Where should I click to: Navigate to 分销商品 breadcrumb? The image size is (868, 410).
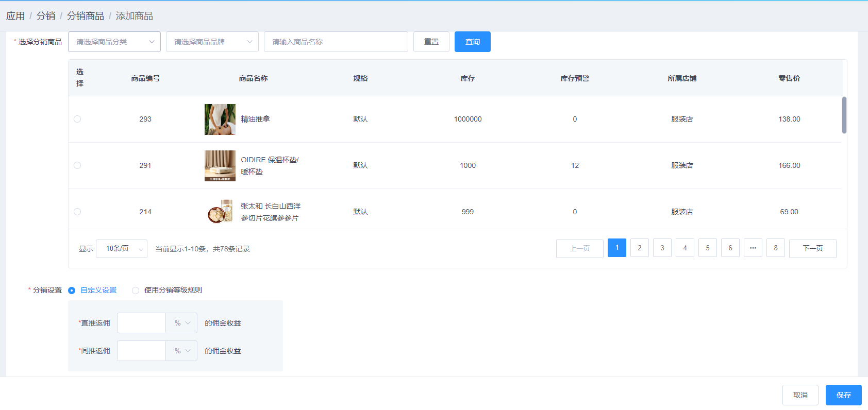pyautogui.click(x=85, y=16)
